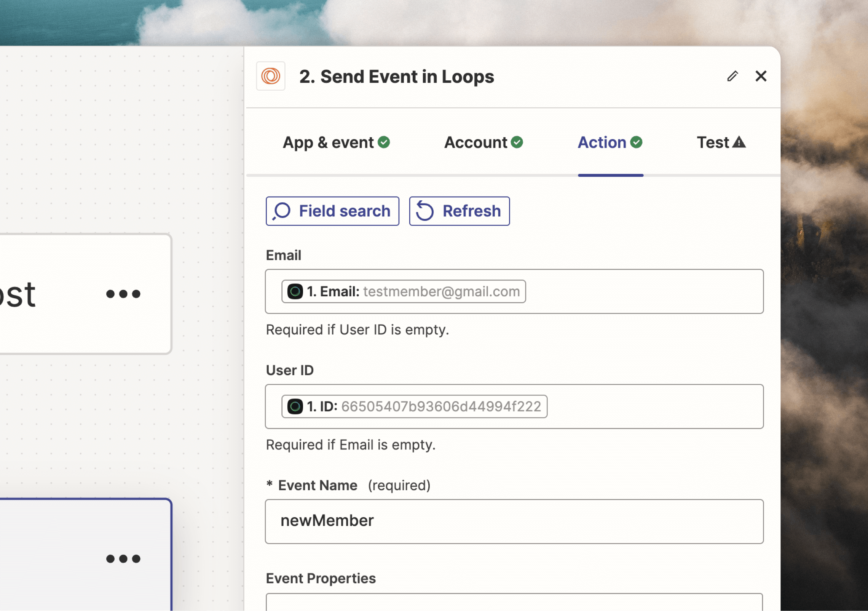Click the Email input field

[x=514, y=291]
